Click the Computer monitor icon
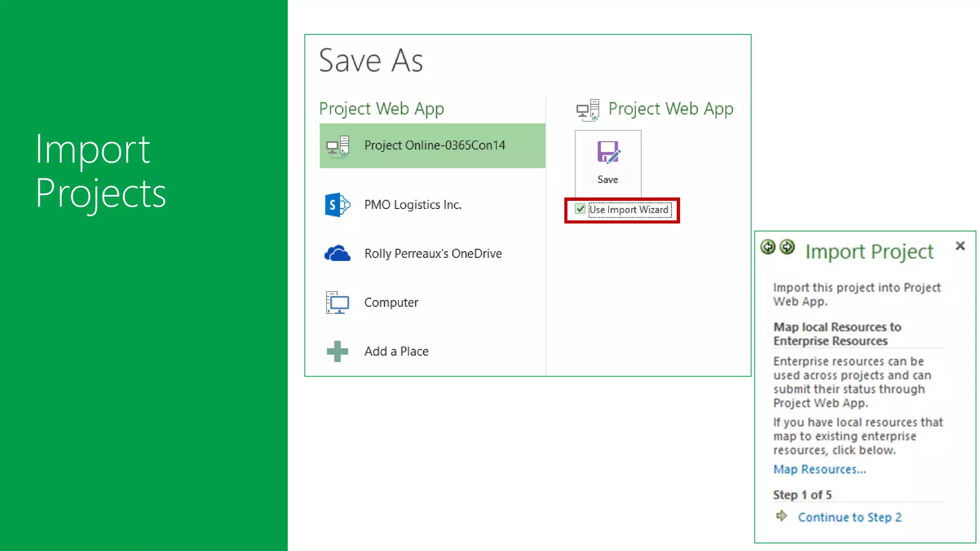 [337, 303]
